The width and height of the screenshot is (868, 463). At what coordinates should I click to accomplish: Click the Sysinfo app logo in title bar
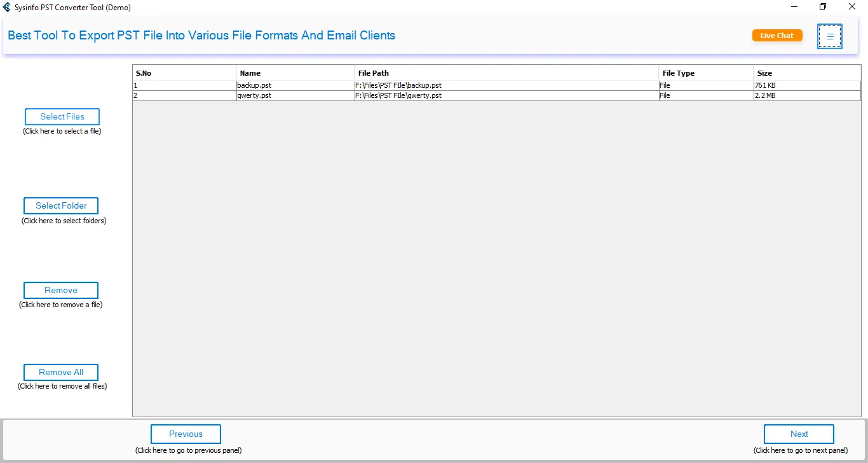pos(7,7)
